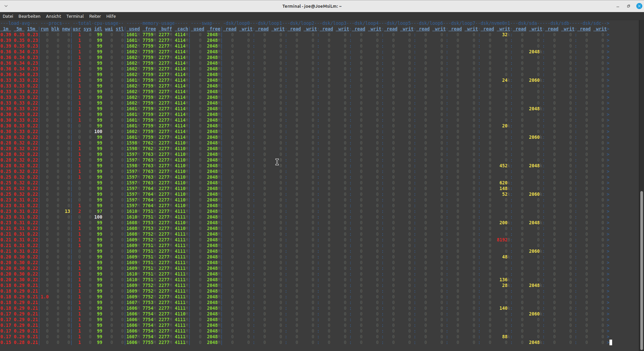Click the sys column header

pos(88,29)
